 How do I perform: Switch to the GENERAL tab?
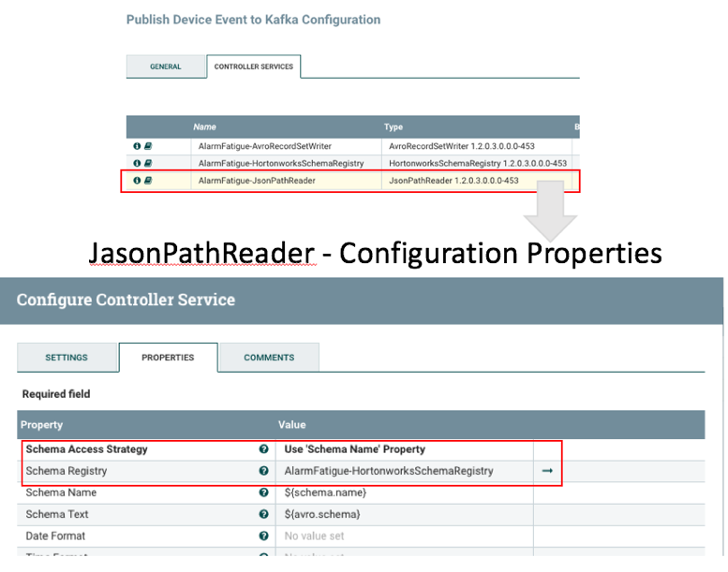click(166, 66)
